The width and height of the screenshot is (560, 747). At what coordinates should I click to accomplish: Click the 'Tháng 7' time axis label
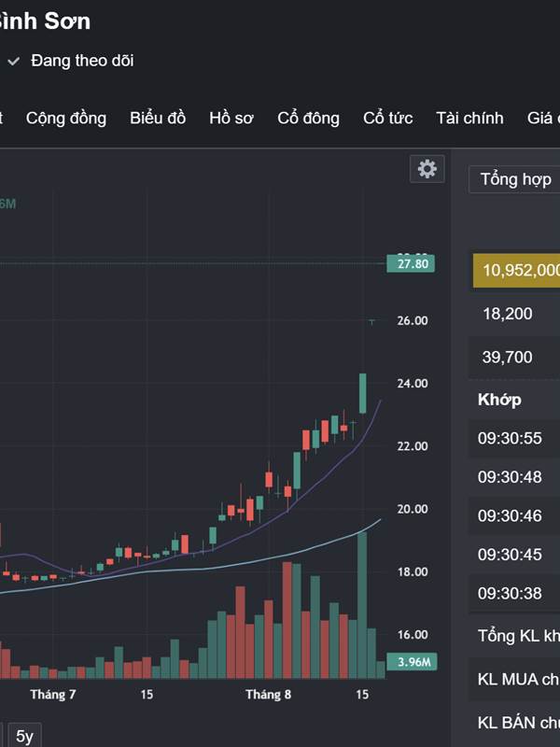pos(53,695)
